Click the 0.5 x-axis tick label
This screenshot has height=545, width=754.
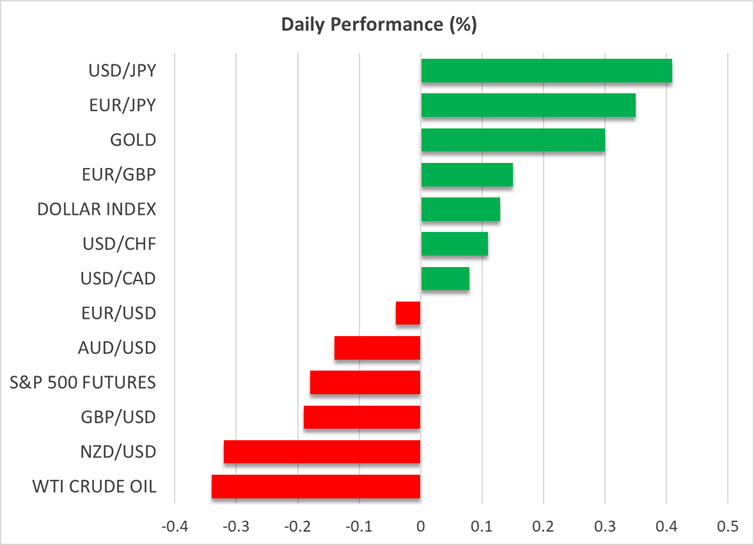click(727, 525)
